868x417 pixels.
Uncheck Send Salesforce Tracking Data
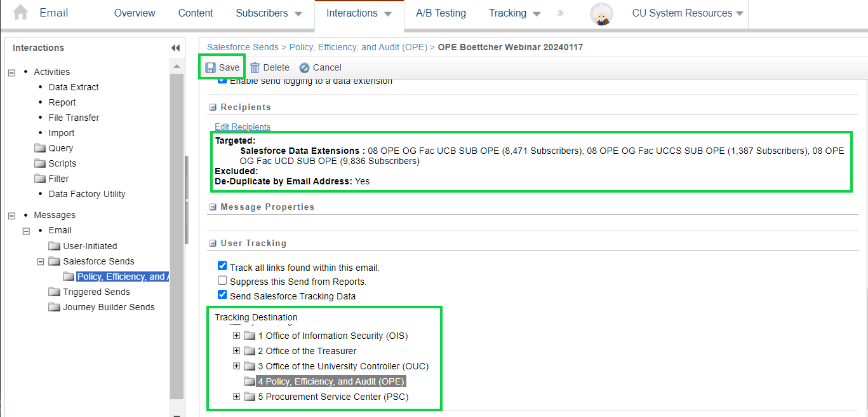click(222, 294)
